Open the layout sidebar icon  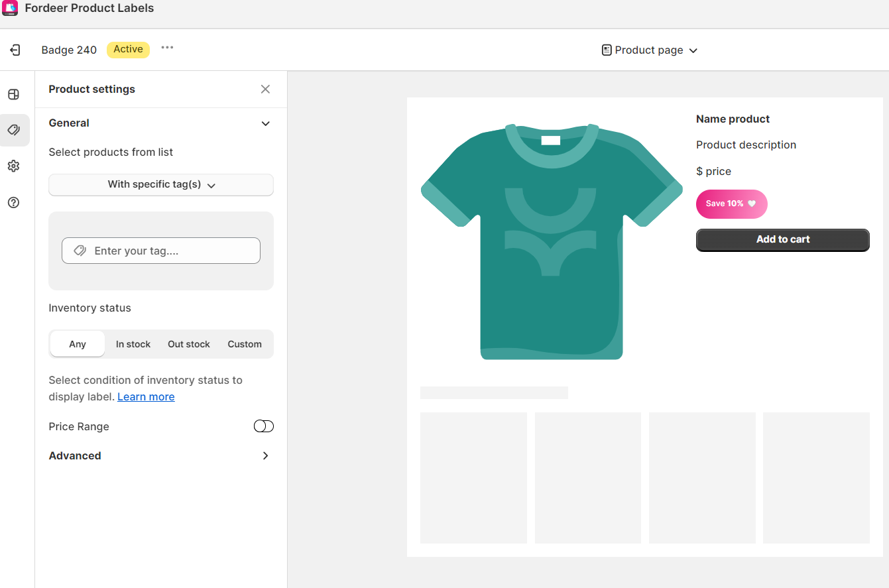(13, 94)
